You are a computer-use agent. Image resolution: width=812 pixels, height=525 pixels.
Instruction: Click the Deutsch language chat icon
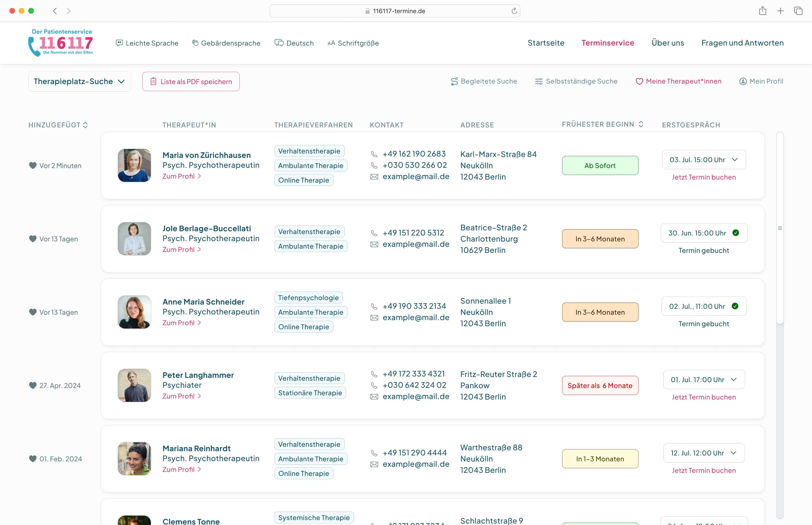279,43
